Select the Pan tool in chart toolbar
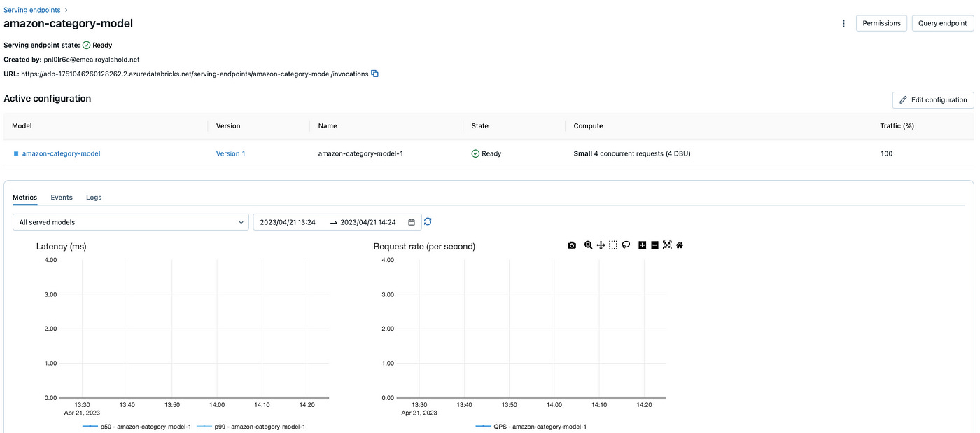The width and height of the screenshot is (980, 433). [x=601, y=245]
